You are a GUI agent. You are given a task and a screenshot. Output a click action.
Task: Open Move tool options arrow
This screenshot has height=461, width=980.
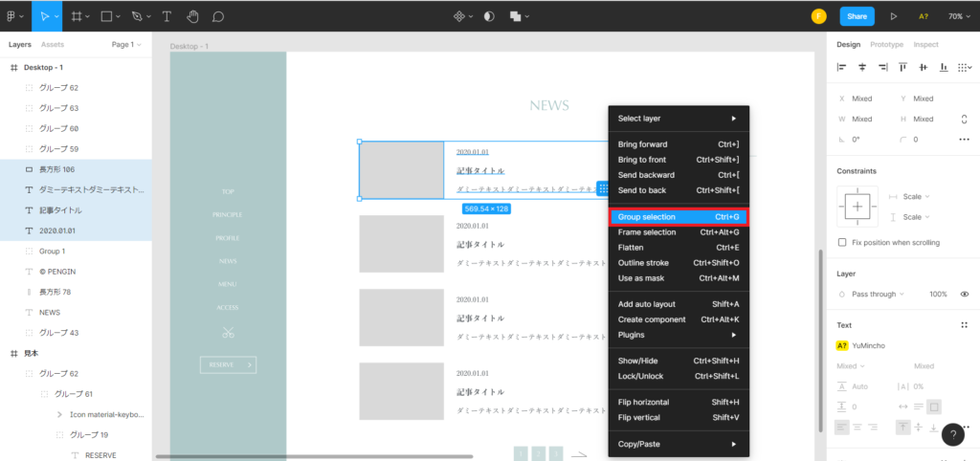click(57, 17)
